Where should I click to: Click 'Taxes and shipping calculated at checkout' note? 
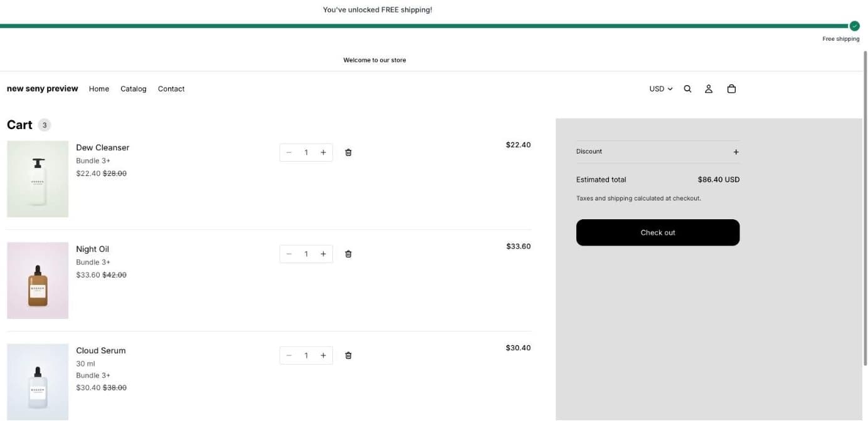point(638,199)
